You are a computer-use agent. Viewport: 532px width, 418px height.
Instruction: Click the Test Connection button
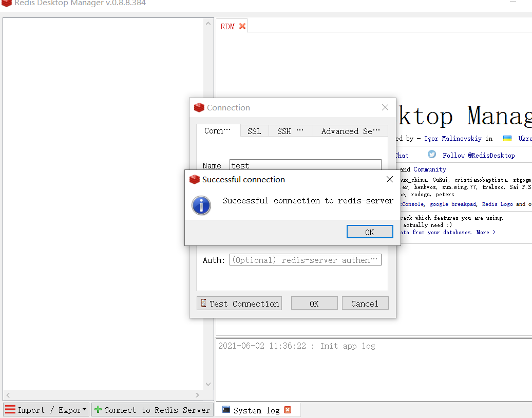(239, 303)
